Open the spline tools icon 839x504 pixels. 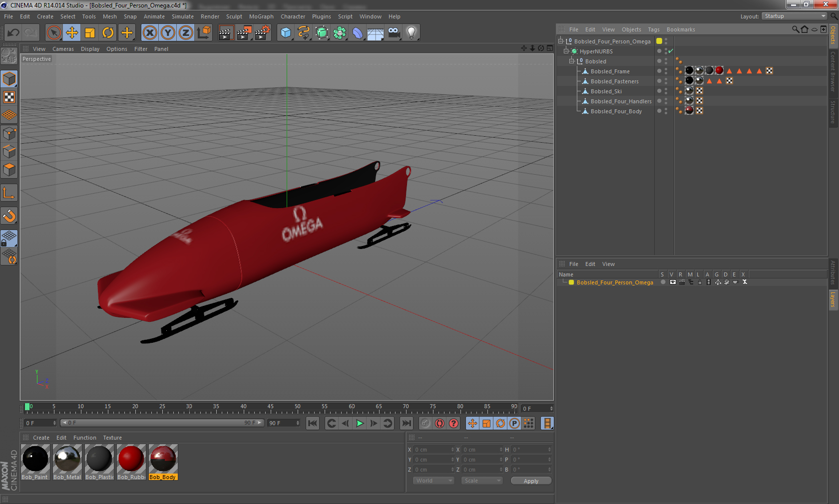click(x=304, y=33)
